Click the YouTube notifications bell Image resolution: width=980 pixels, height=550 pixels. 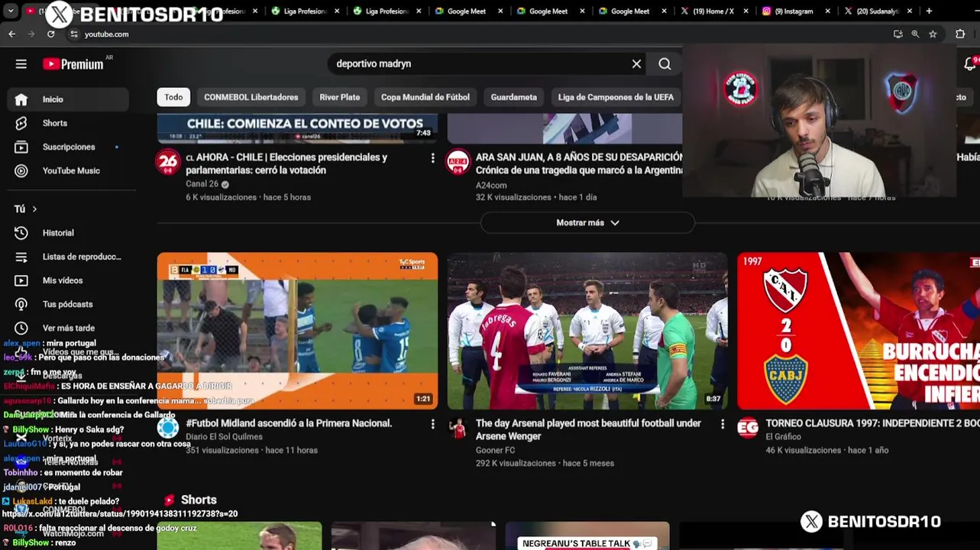[x=969, y=65]
